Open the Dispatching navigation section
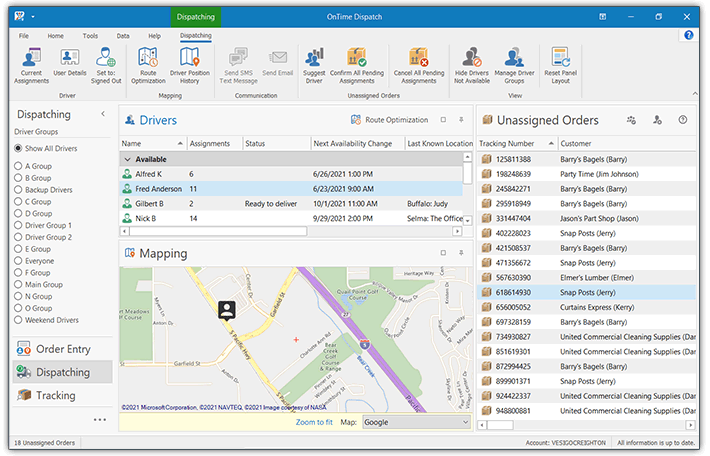The image size is (710, 456). [62, 372]
